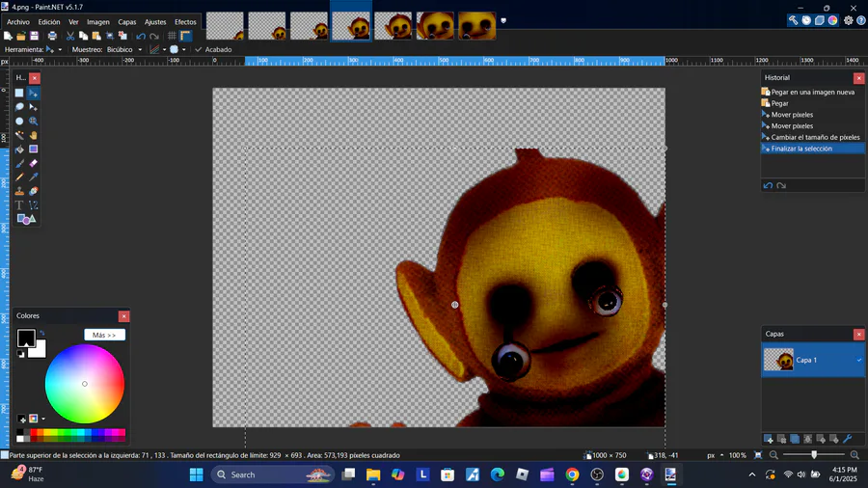Toggle History window visibility icon
The image size is (868, 488).
tap(806, 20)
